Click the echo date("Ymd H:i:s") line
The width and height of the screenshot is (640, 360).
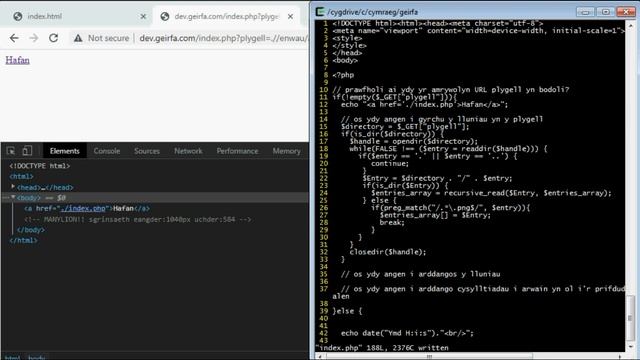(x=407, y=333)
